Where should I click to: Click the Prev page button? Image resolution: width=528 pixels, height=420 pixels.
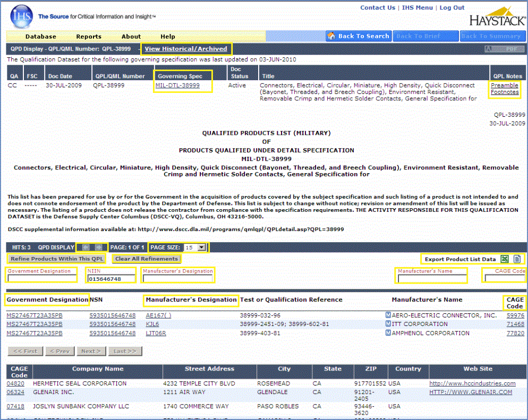tap(60, 351)
